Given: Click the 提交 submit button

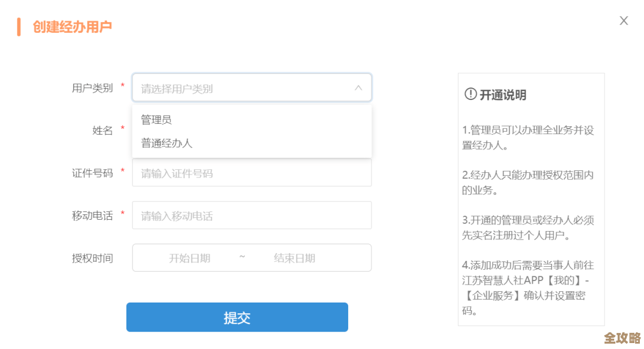Looking at the screenshot, I should [237, 317].
